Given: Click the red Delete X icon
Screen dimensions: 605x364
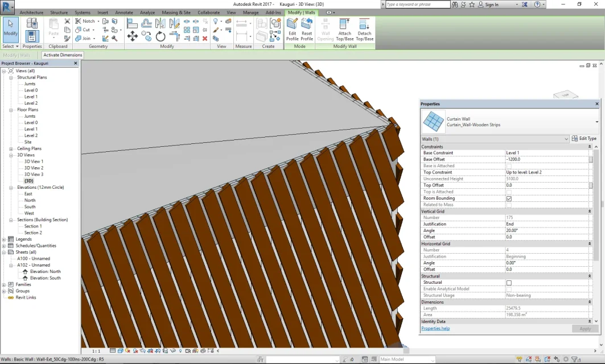Looking at the screenshot, I should coord(205,38).
